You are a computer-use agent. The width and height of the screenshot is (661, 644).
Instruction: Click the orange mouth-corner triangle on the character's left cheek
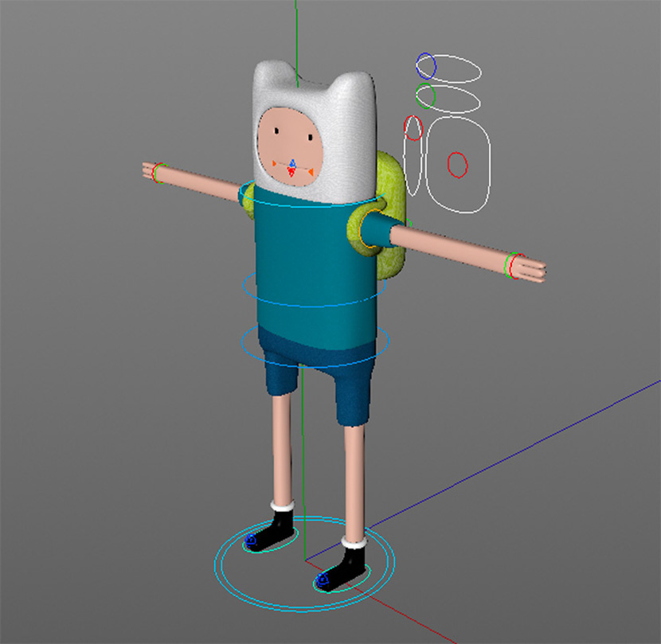tap(311, 172)
